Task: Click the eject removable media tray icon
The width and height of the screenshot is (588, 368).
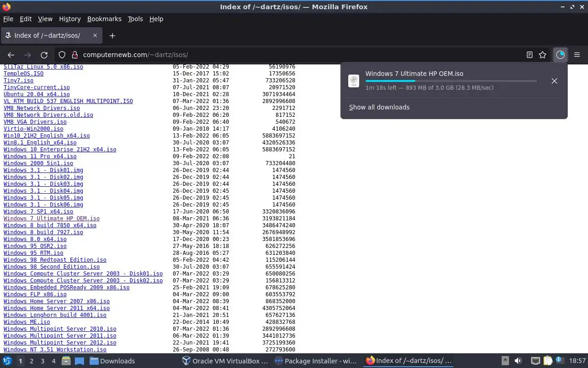Action: 505,361
